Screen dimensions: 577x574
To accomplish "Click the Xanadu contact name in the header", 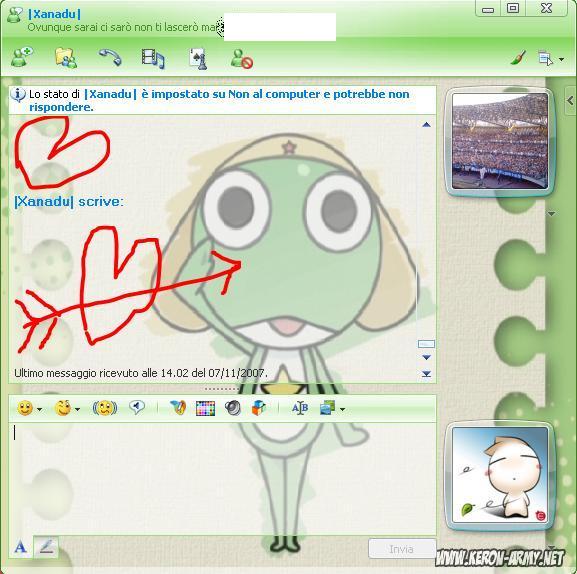I will [x=54, y=14].
